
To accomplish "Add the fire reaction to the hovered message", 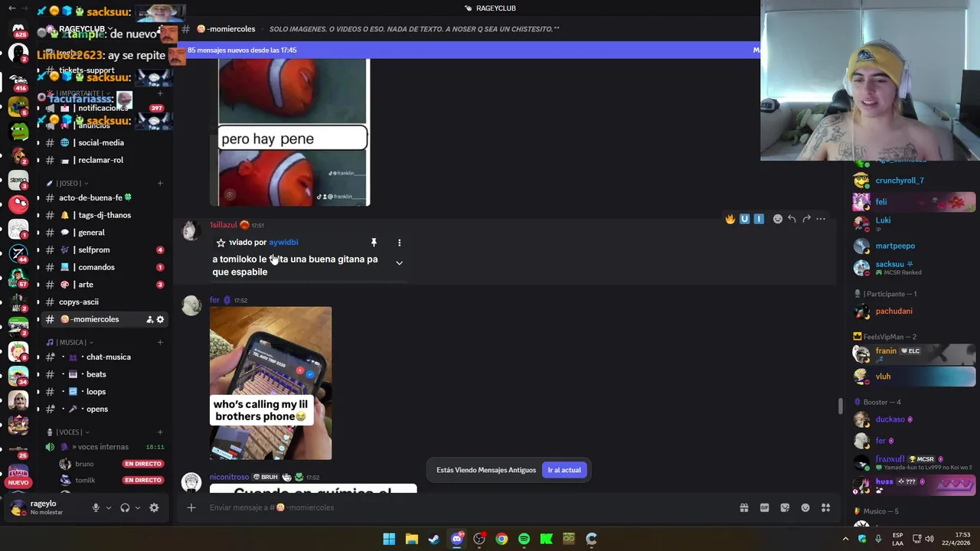I will pos(730,219).
